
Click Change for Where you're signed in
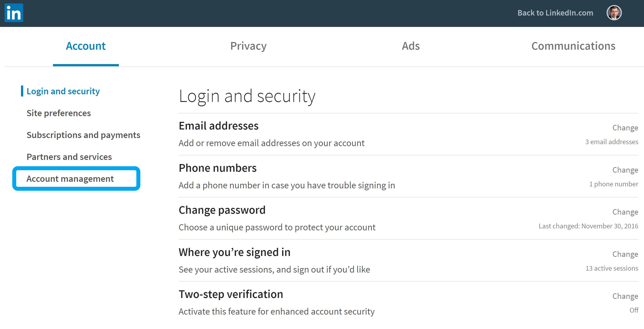[x=625, y=254]
